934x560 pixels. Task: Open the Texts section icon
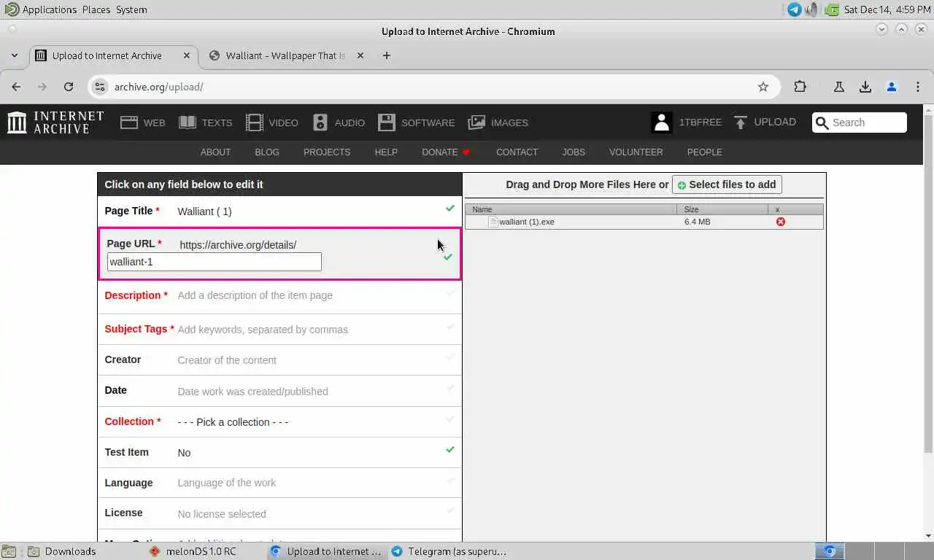point(188,122)
